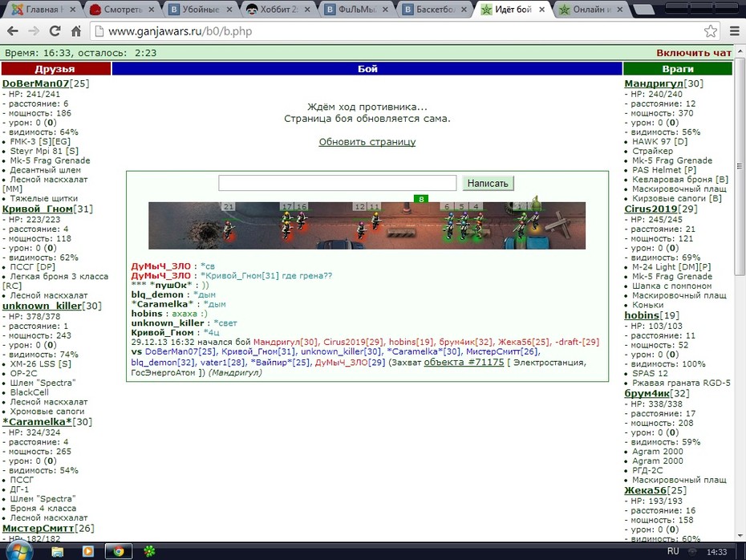The height and width of the screenshot is (560, 746).
Task: Click the browser Back arrow
Action: click(12, 31)
